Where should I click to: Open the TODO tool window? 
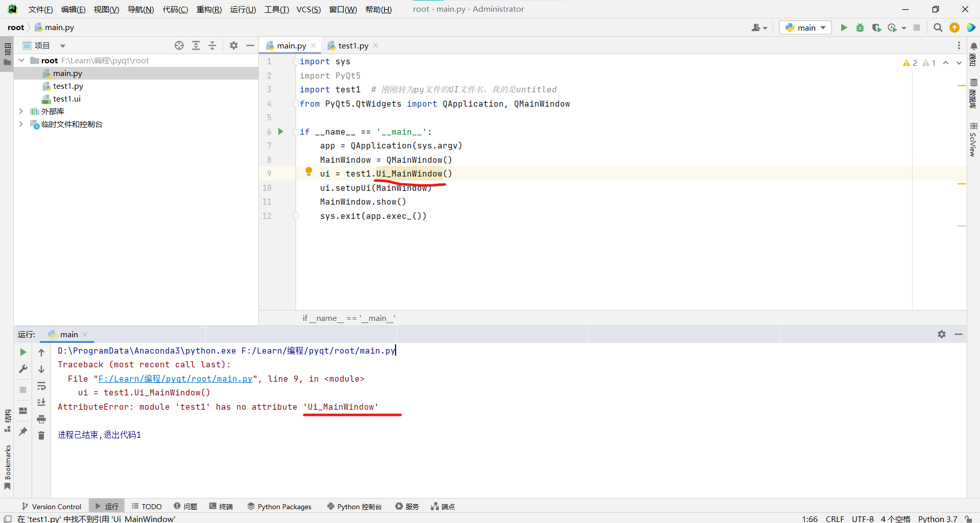coord(146,506)
